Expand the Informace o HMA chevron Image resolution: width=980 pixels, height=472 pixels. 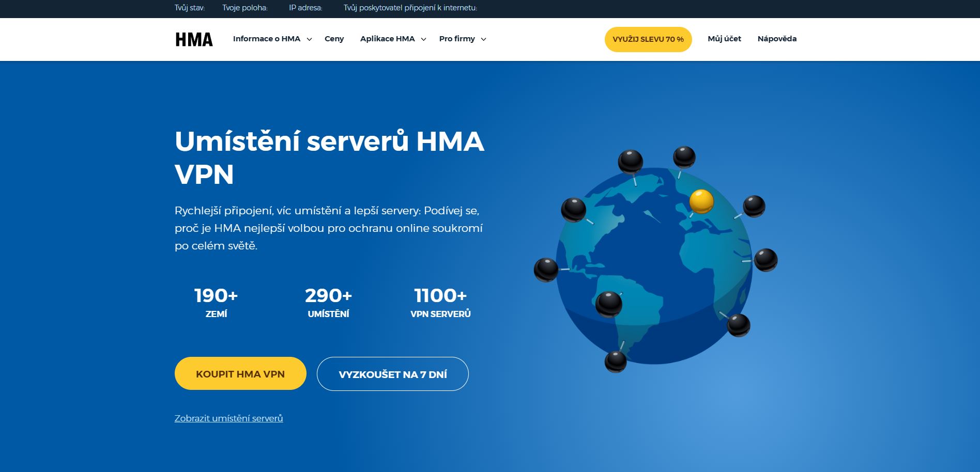pyautogui.click(x=309, y=39)
